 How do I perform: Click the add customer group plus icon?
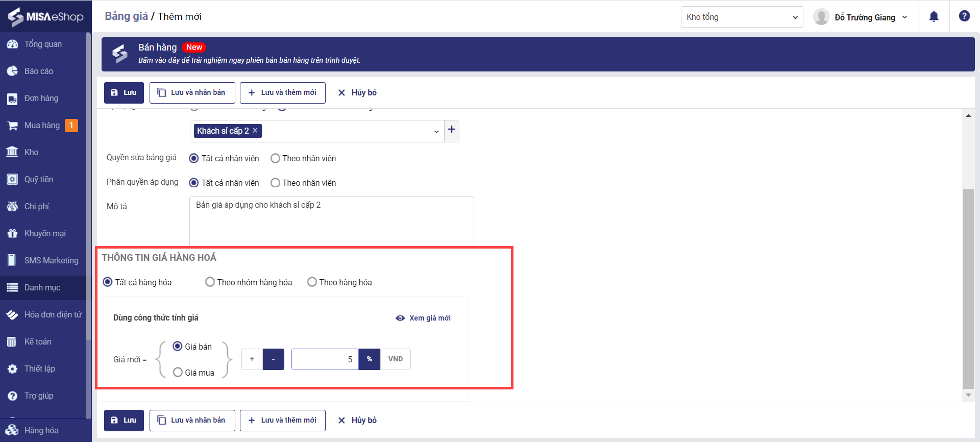[x=452, y=130]
